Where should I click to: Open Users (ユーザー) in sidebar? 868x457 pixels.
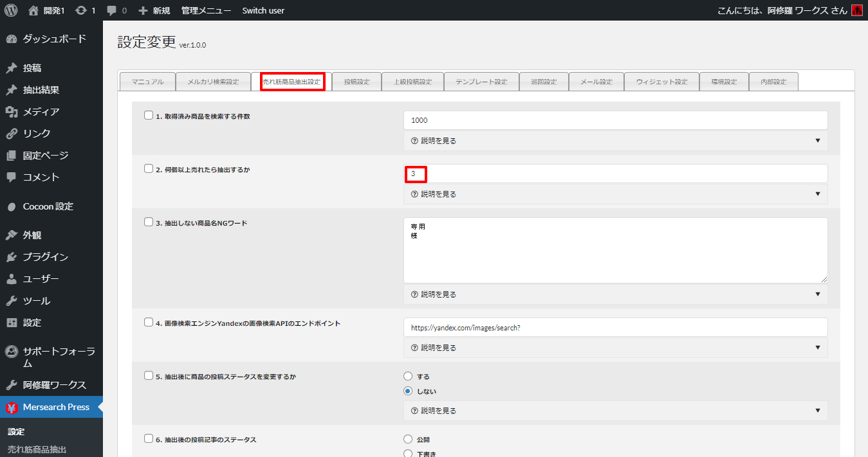[x=41, y=279]
